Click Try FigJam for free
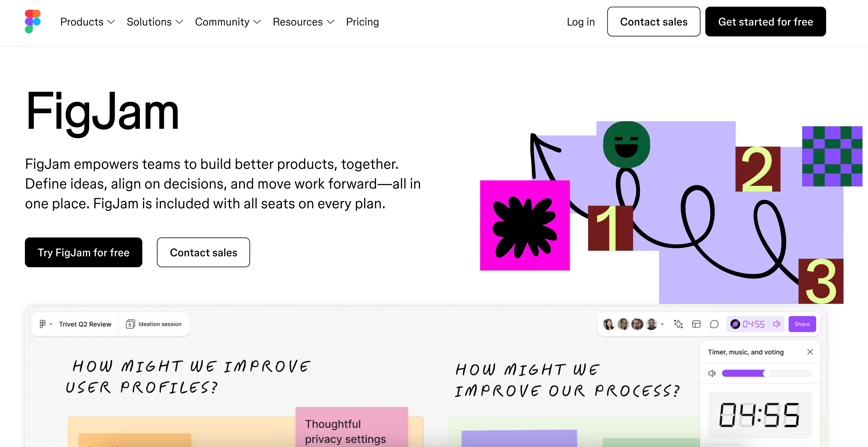868x447 pixels. click(83, 252)
